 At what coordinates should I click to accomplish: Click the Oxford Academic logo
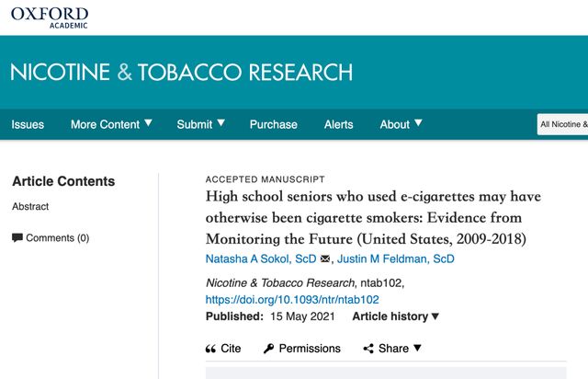pos(50,17)
